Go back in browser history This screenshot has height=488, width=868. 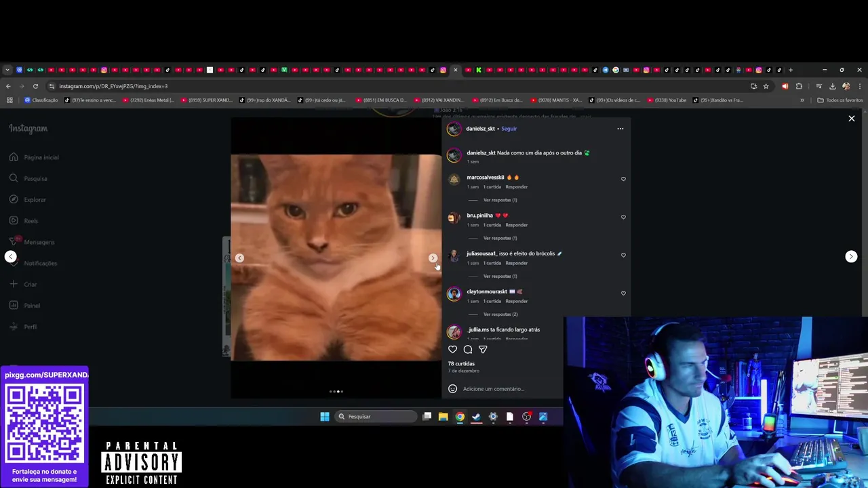[8, 86]
